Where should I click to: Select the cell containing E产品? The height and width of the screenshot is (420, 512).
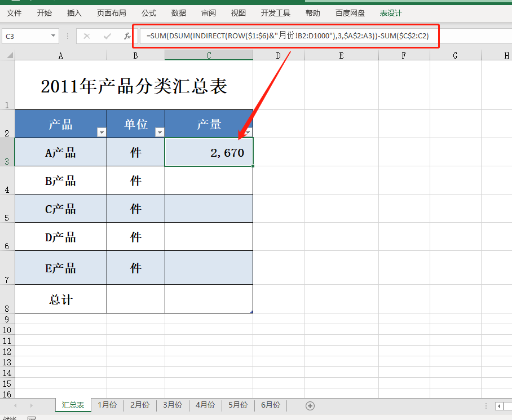[x=61, y=268]
